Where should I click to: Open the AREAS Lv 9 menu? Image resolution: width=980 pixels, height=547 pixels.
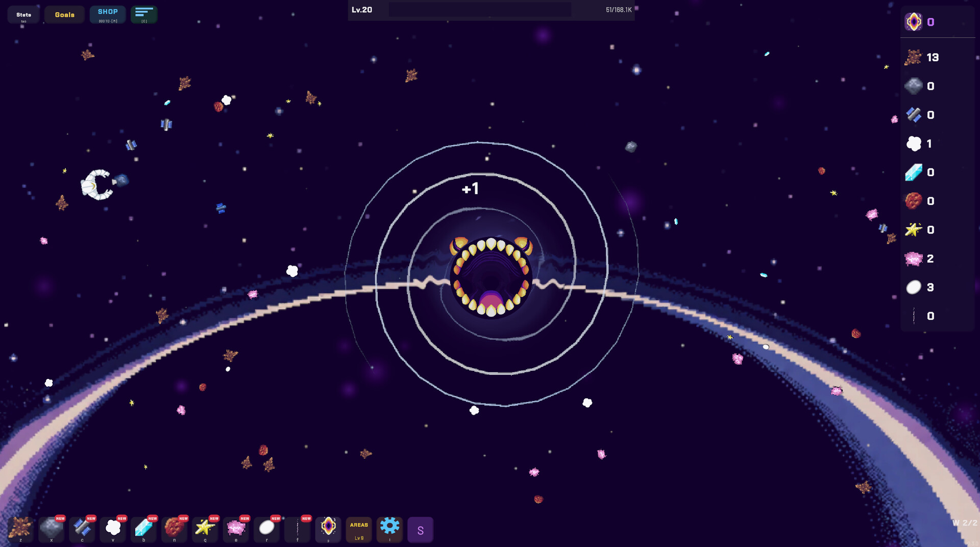[359, 529]
